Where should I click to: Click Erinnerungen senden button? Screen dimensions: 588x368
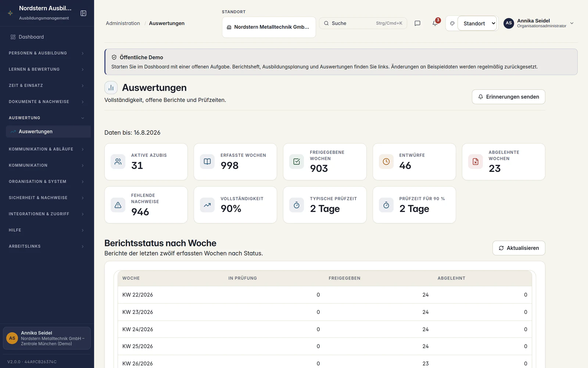tap(508, 97)
